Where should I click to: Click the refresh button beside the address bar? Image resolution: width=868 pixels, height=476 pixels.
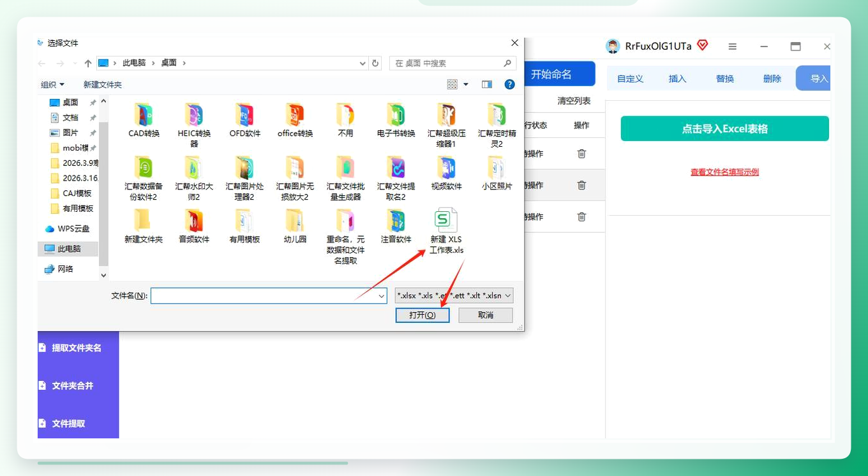click(x=375, y=63)
